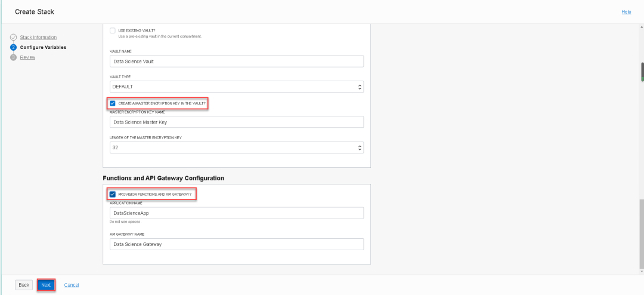Toggle Provision Functions and API Gateway checkbox
This screenshot has width=644, height=295.
113,194
